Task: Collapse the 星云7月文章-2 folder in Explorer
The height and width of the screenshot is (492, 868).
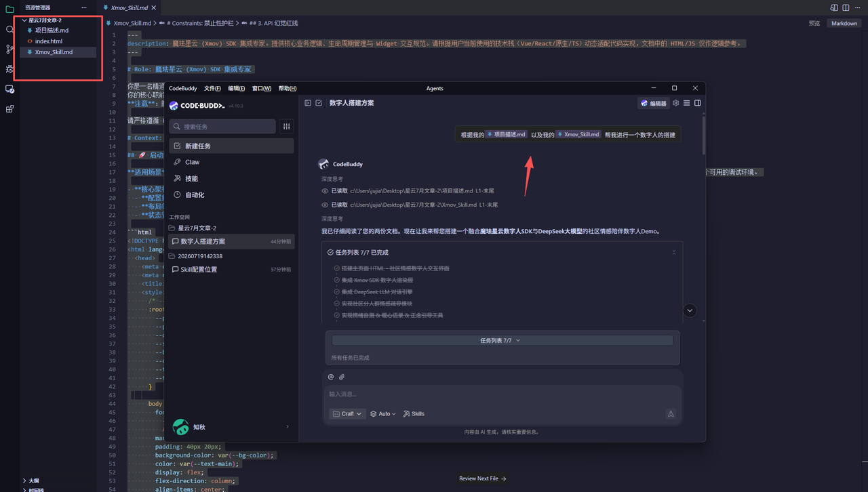Action: point(24,20)
